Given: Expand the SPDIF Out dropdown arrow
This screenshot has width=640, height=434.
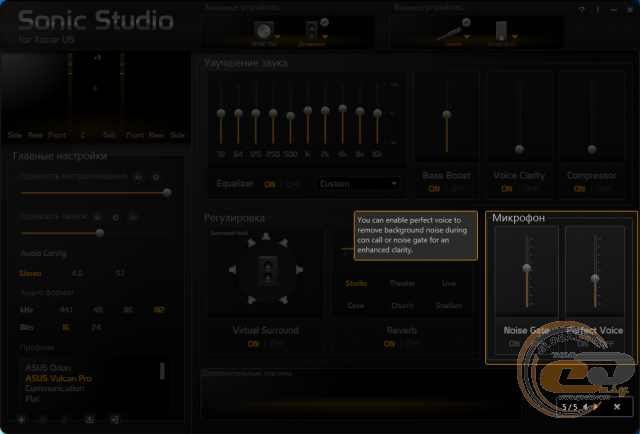Looking at the screenshot, I should click(x=278, y=37).
